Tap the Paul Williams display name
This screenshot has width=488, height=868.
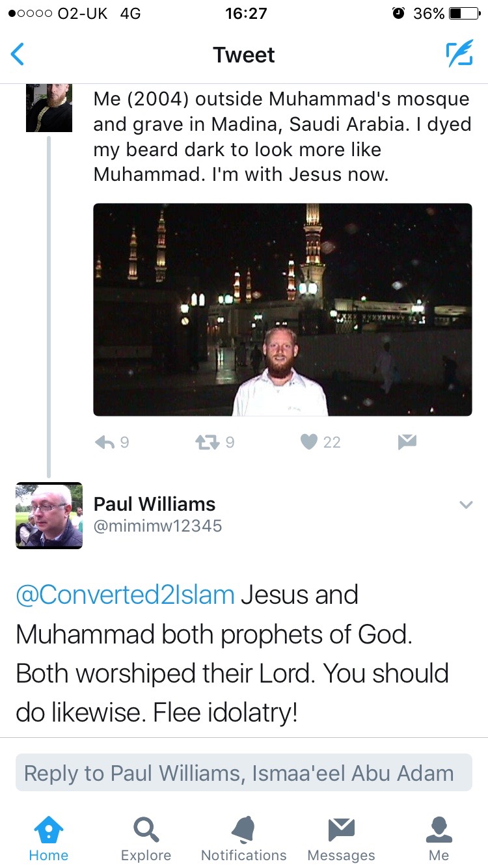click(x=154, y=504)
